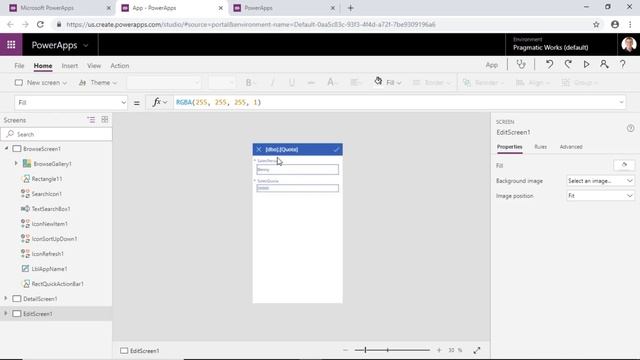640x360 pixels.
Task: Open a new browser tab
Action: (x=351, y=8)
